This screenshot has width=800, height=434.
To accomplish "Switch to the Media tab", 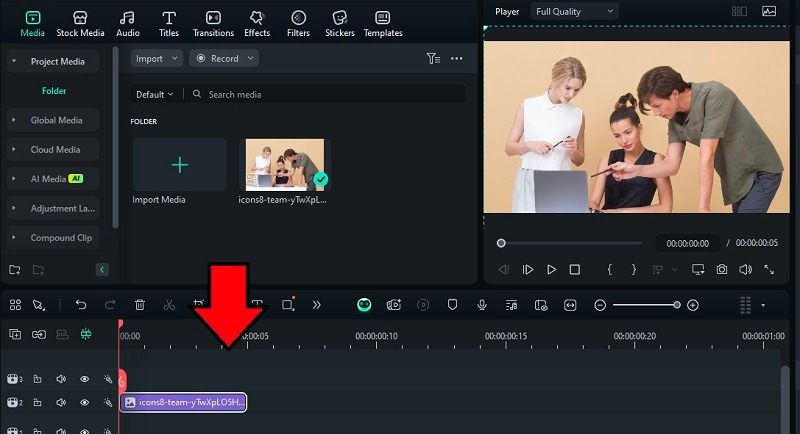I will click(x=33, y=24).
